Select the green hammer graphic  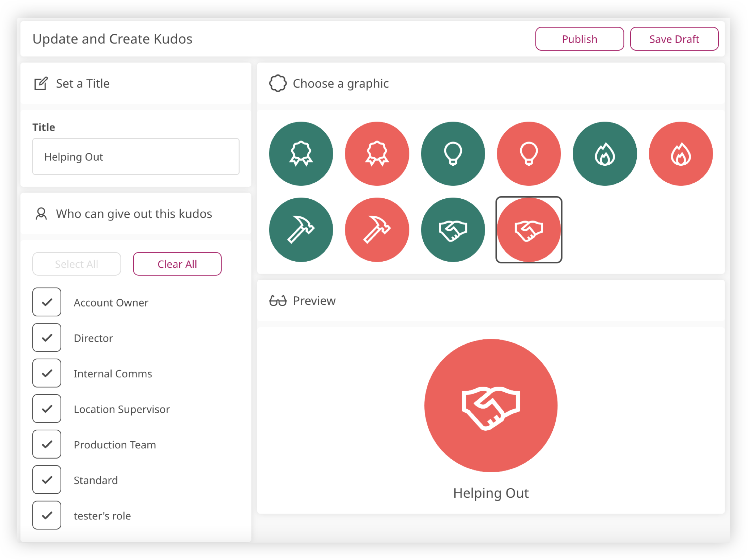point(301,230)
